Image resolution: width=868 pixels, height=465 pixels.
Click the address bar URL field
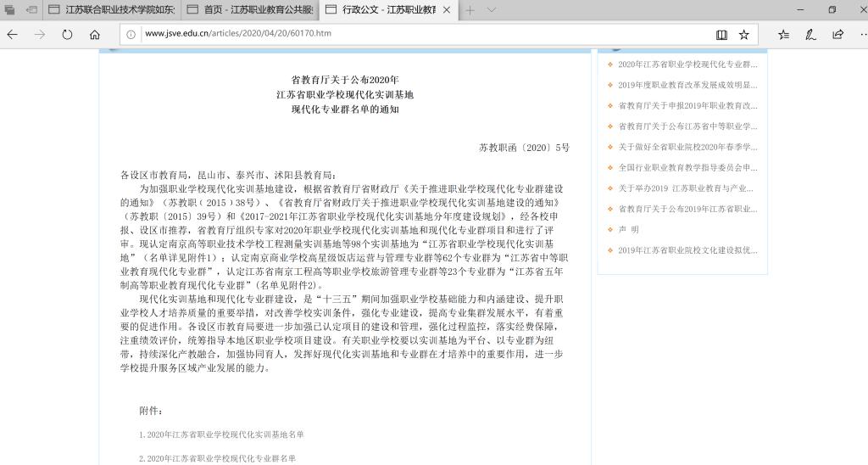[x=424, y=35]
